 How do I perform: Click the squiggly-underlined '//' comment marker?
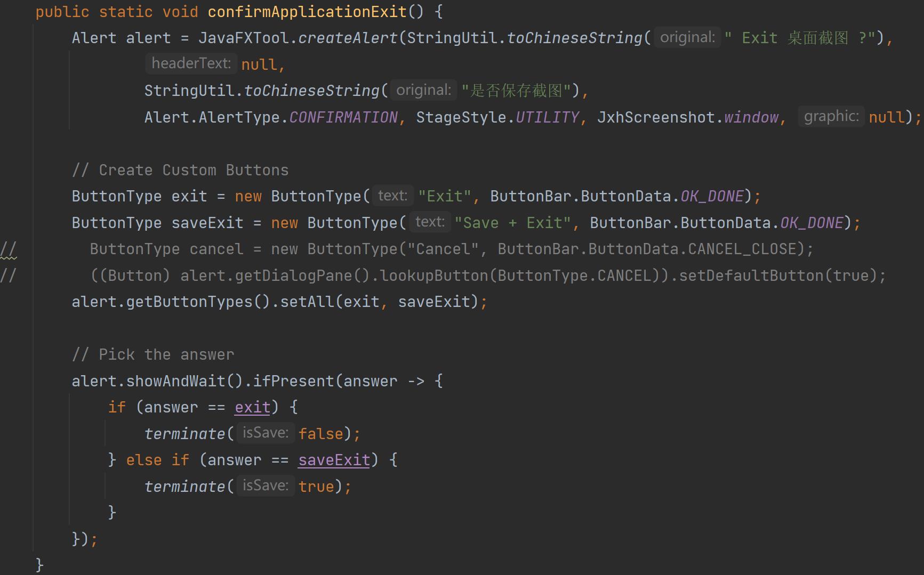[9, 249]
